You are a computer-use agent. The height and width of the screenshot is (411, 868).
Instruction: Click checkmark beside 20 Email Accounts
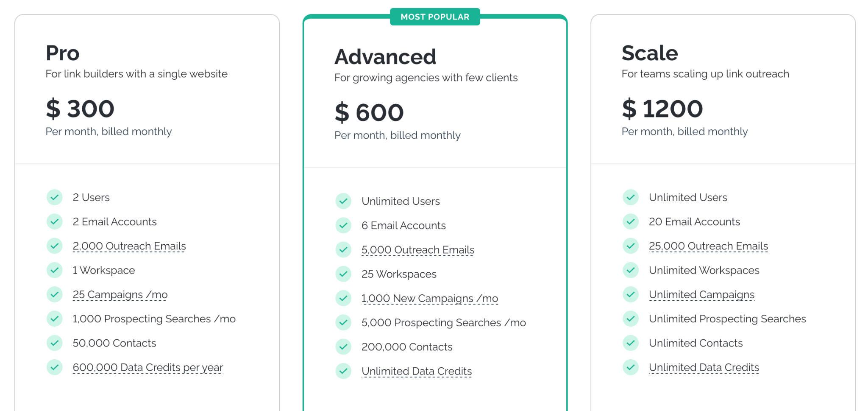tap(631, 221)
